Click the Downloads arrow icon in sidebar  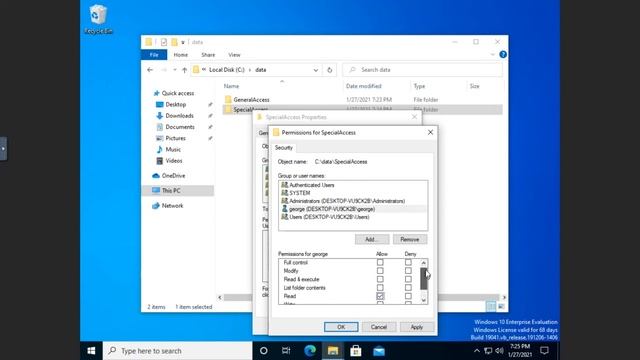point(160,116)
